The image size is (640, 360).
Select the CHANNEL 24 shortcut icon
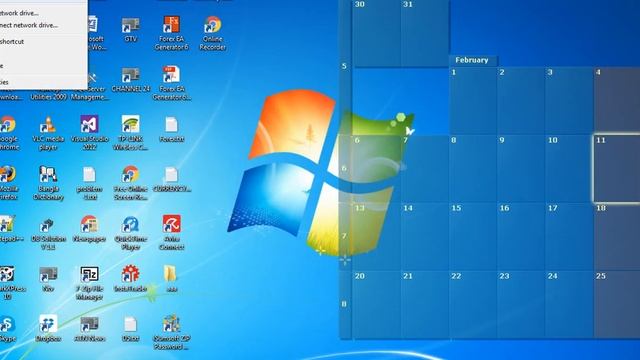click(131, 80)
